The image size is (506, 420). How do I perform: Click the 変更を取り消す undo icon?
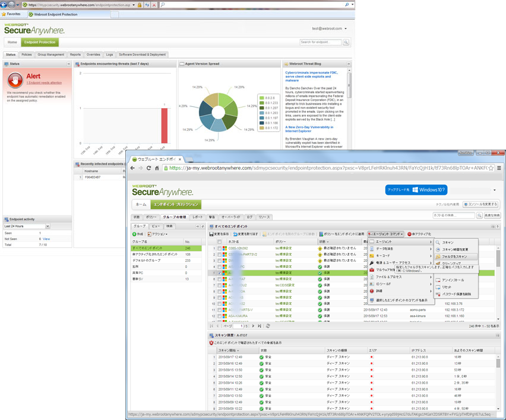tap(236, 234)
